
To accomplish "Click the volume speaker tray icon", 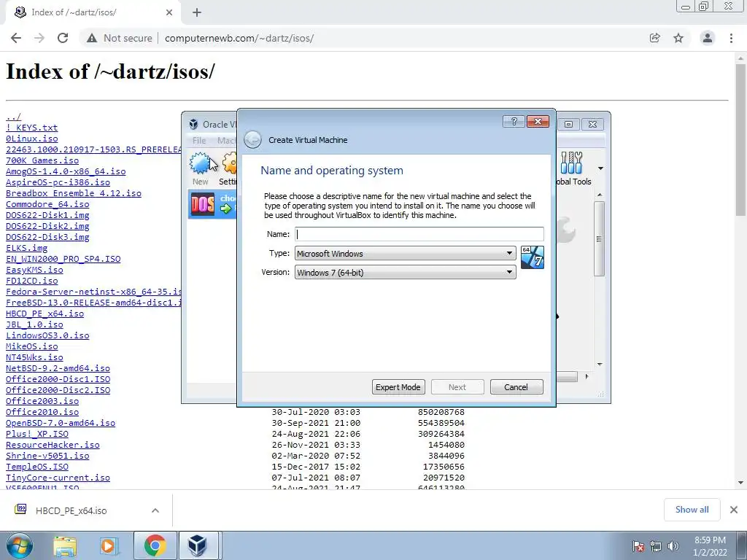I will 673,546.
